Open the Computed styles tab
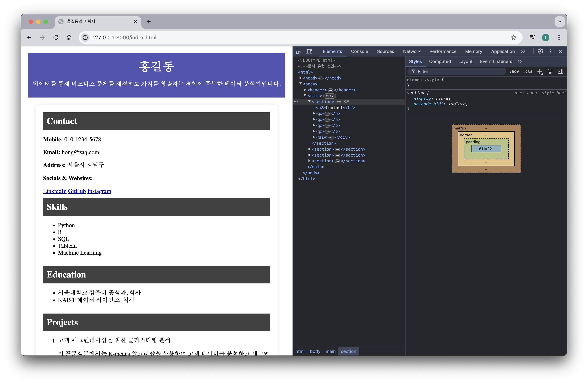This screenshot has height=383, width=588. pyautogui.click(x=440, y=61)
